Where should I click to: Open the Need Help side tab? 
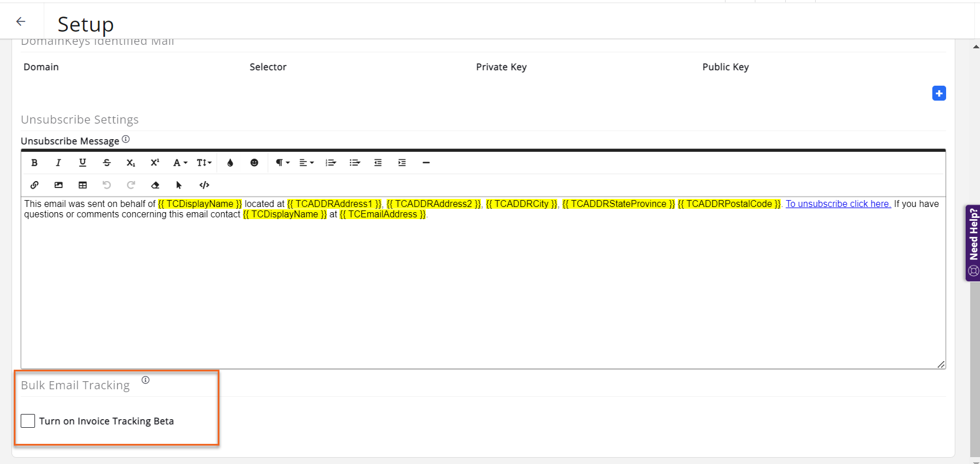tap(973, 243)
